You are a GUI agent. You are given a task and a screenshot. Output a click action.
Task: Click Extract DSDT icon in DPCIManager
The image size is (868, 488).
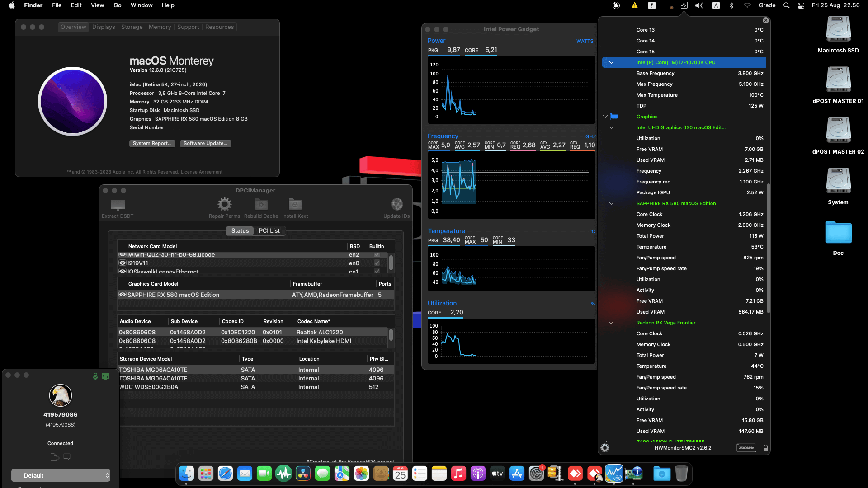click(x=118, y=205)
